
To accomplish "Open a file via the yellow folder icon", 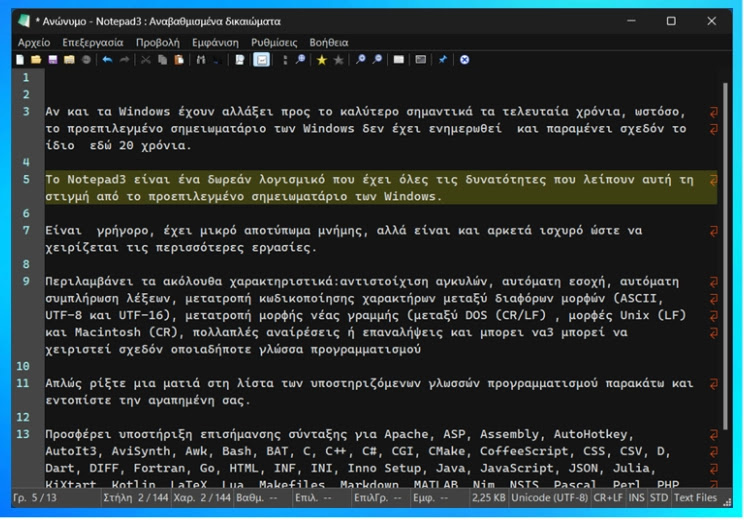I will pos(36,60).
